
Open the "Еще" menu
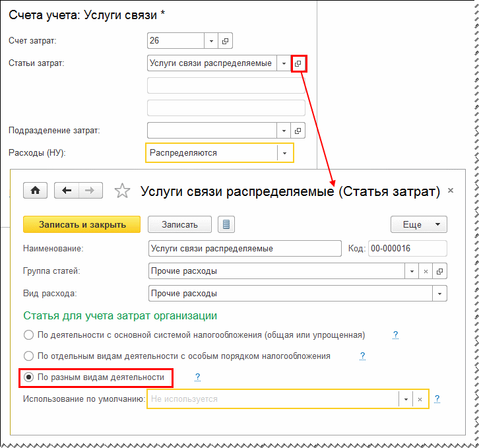click(419, 224)
